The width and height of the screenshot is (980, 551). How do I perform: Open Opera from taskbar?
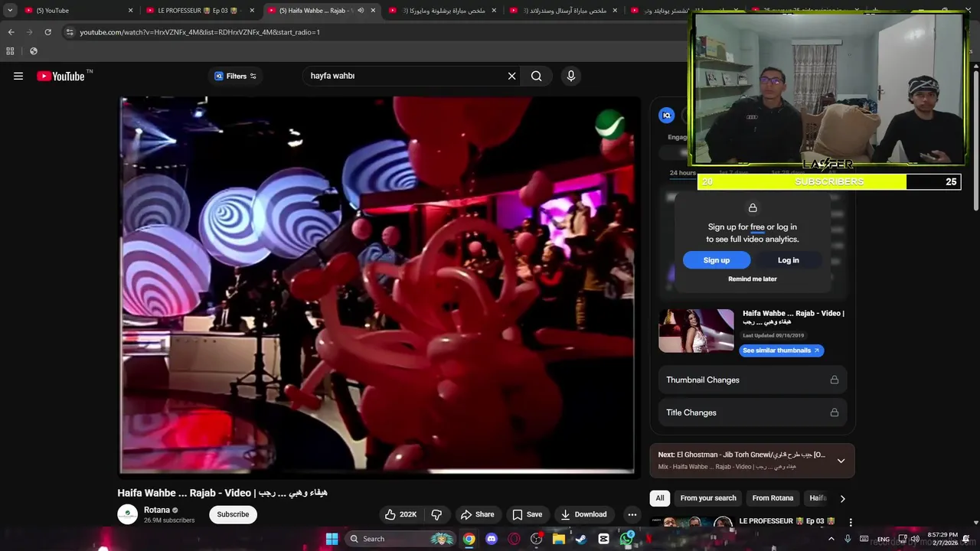click(514, 539)
